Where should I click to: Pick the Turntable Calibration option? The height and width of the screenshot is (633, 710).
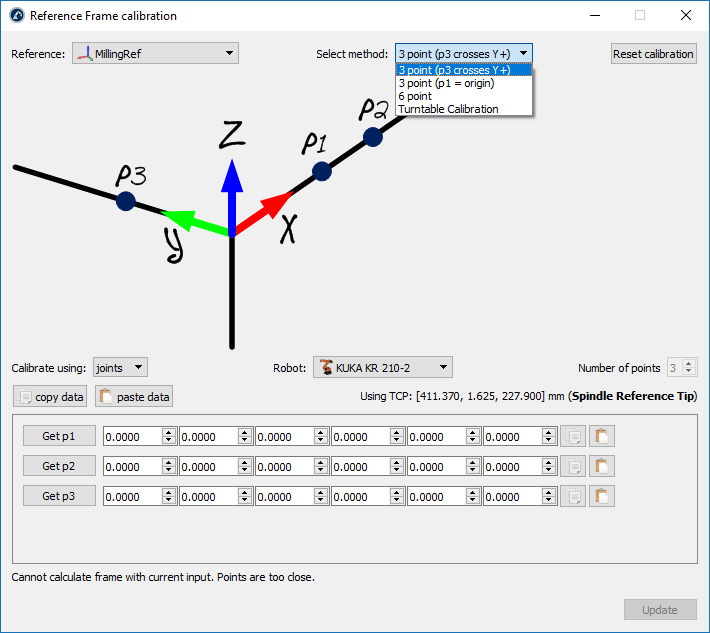pos(448,109)
